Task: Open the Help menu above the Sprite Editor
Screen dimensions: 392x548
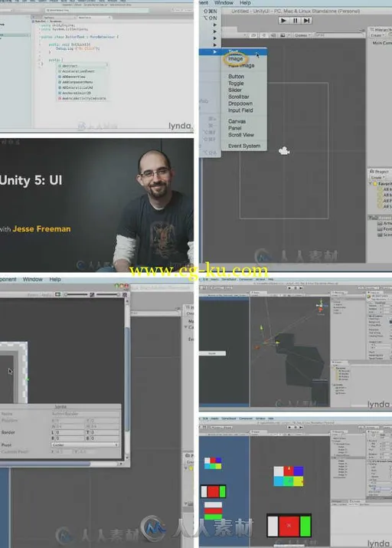Action: [55, 279]
